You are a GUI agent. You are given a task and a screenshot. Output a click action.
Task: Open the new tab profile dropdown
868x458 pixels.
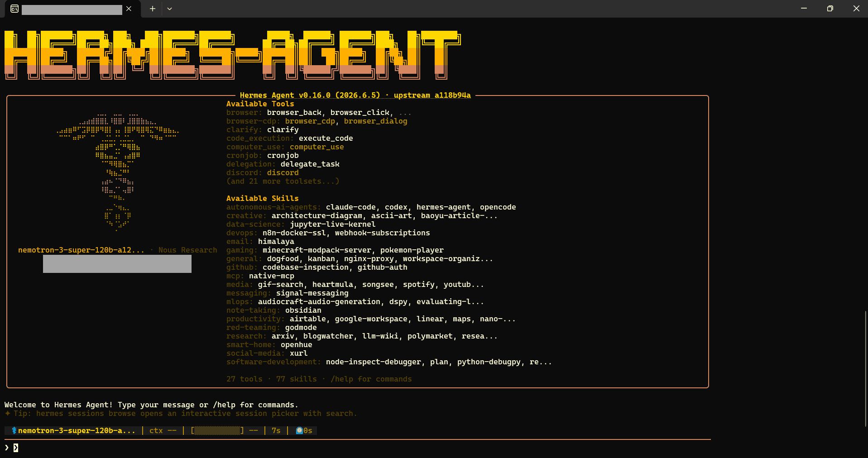tap(169, 9)
